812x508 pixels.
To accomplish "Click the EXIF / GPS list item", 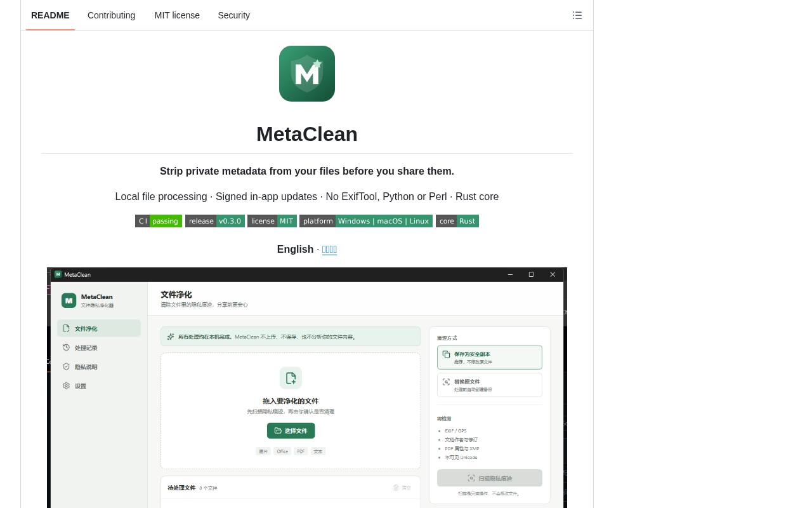I will 455,431.
